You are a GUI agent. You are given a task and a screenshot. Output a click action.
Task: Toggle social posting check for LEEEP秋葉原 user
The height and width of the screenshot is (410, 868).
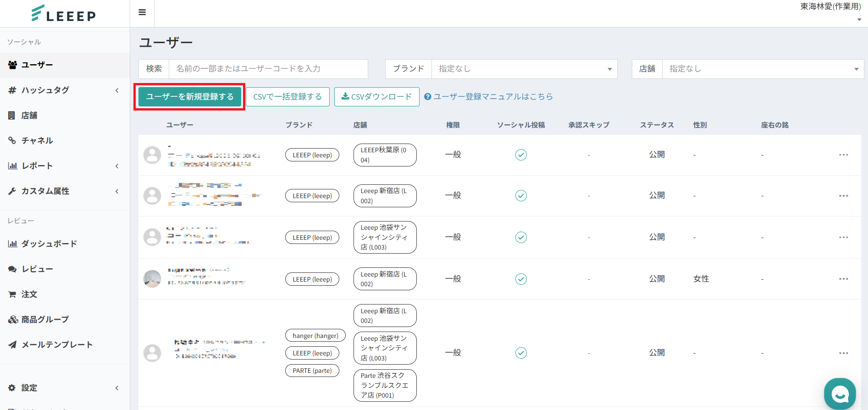521,155
